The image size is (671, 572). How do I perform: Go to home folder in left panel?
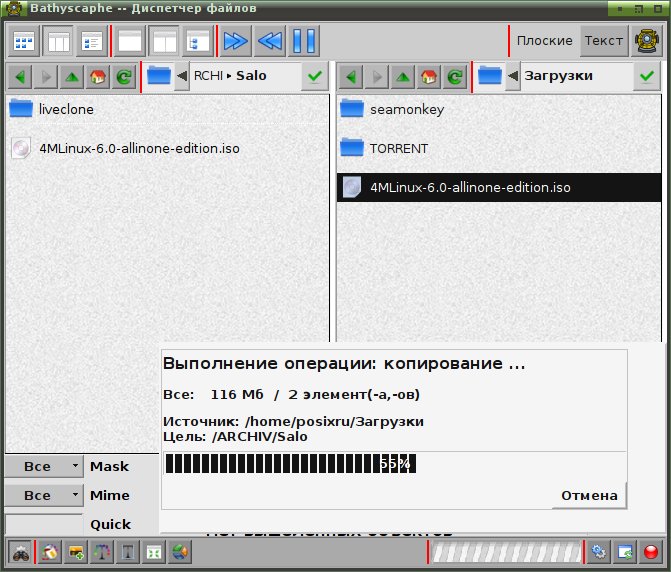point(98,77)
